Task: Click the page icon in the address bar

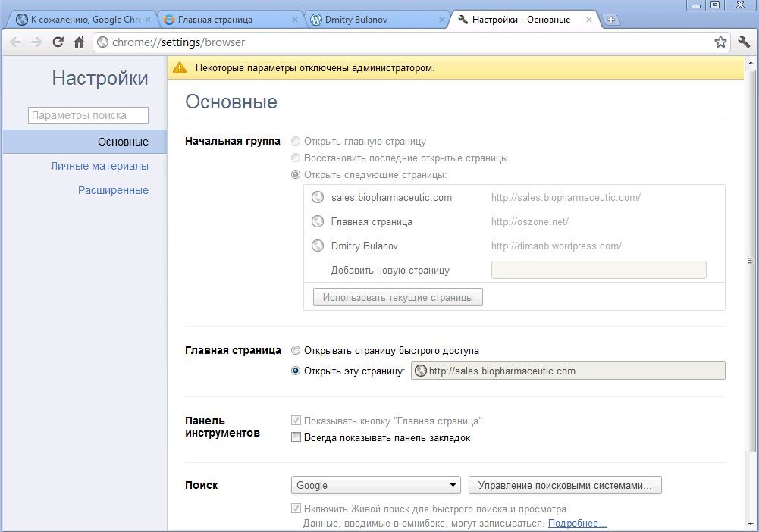Action: (102, 42)
